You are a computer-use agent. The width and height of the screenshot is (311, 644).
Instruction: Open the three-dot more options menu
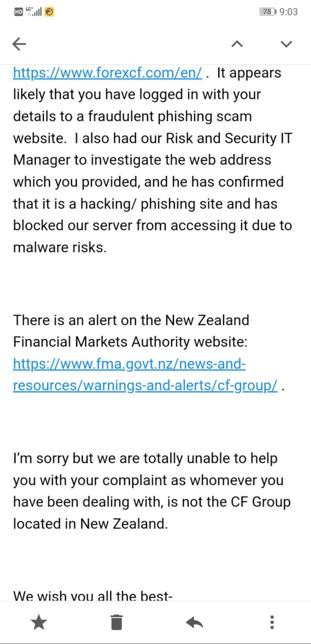(272, 622)
